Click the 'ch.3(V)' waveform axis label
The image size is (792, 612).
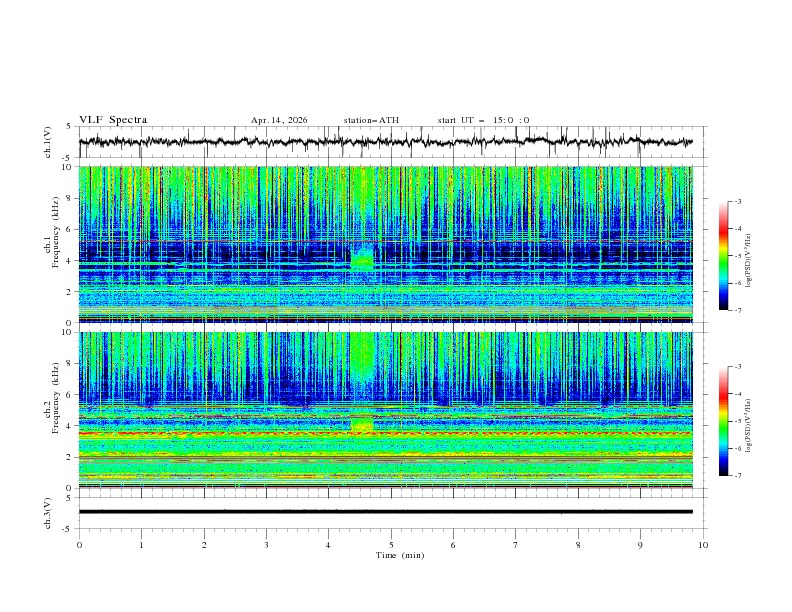(x=48, y=513)
